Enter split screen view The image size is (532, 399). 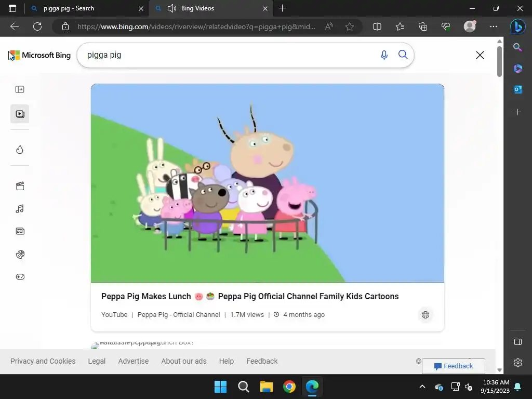(x=377, y=26)
